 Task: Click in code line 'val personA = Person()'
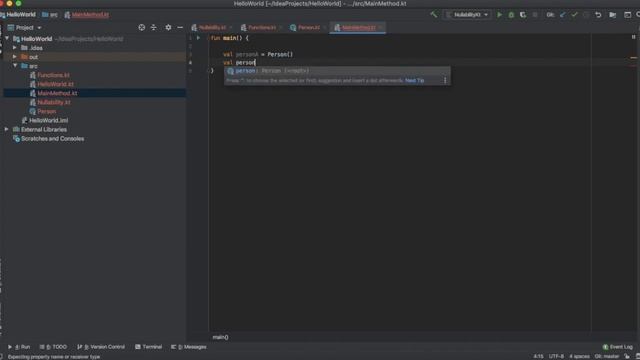(258, 54)
